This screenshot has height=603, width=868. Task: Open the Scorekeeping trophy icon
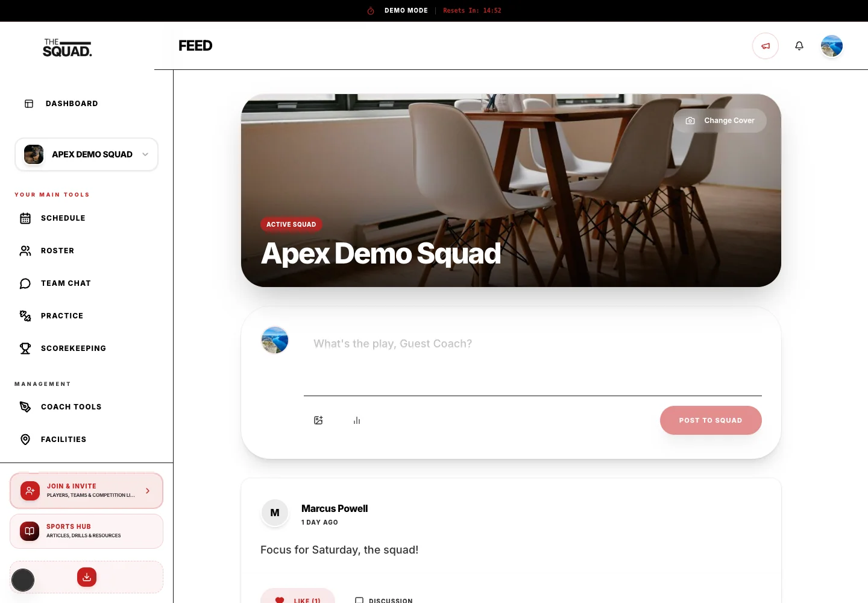coord(25,349)
